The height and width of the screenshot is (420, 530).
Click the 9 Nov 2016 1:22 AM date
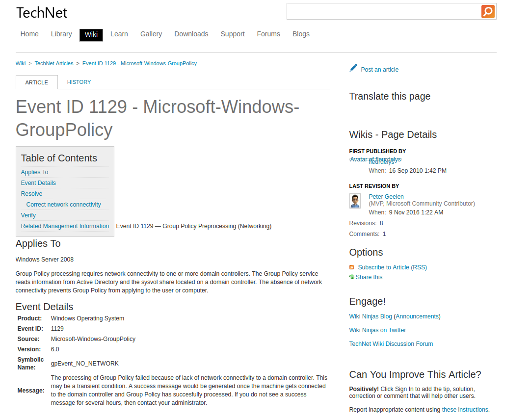pos(416,212)
